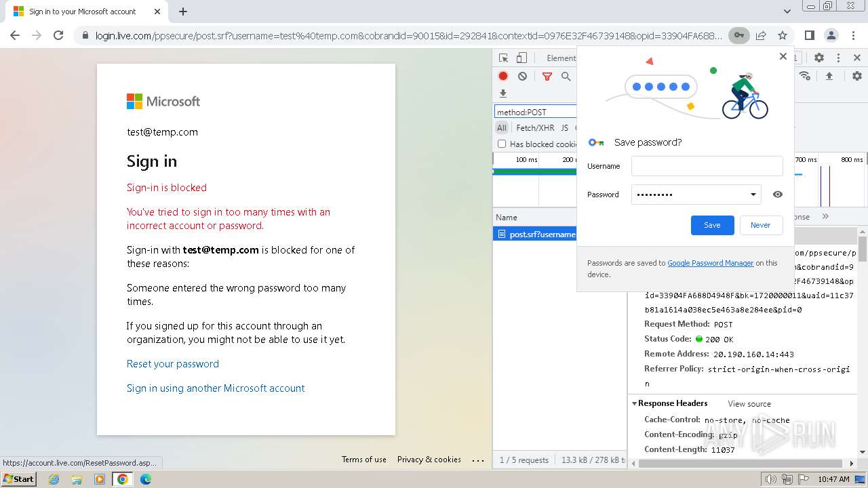Click the key password manager icon in address bar

click(739, 35)
